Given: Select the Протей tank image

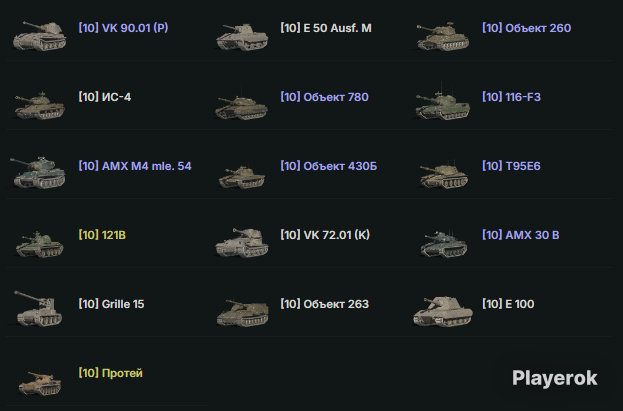Looking at the screenshot, I should (40, 382).
